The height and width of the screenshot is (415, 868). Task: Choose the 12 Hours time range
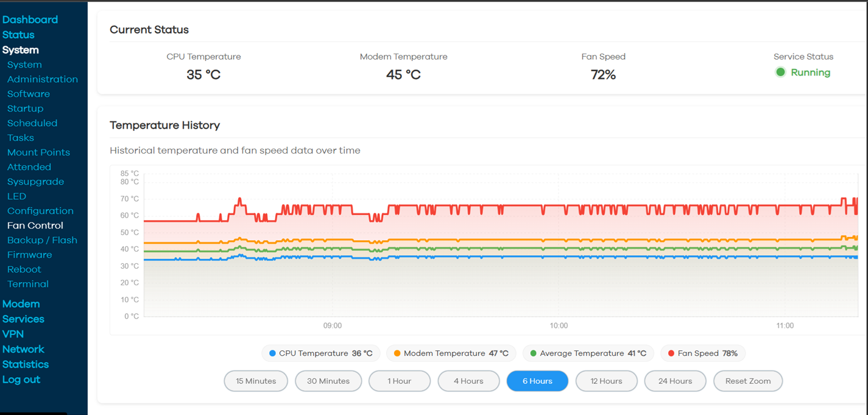point(606,381)
